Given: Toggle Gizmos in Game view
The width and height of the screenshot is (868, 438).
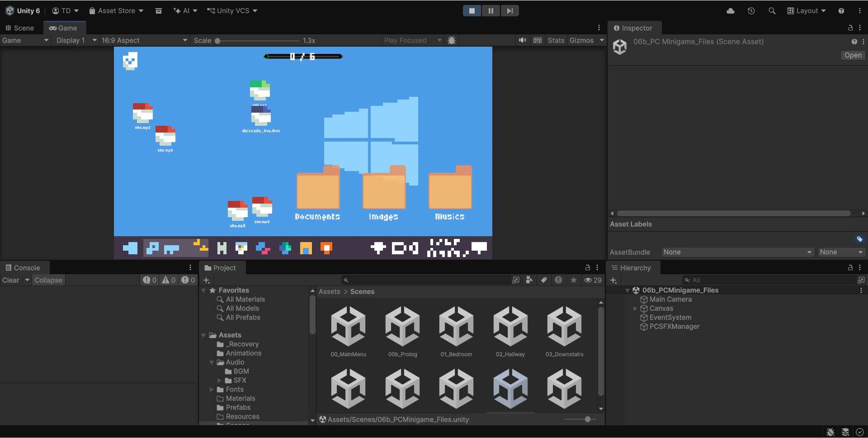Looking at the screenshot, I should [581, 40].
